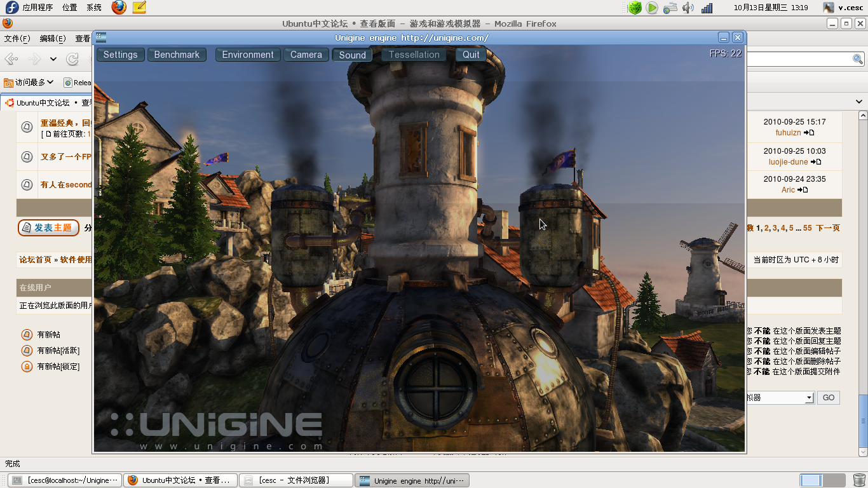The height and width of the screenshot is (488, 868).
Task: Click topic icon beside 又多了一个FP thread
Action: 27,156
